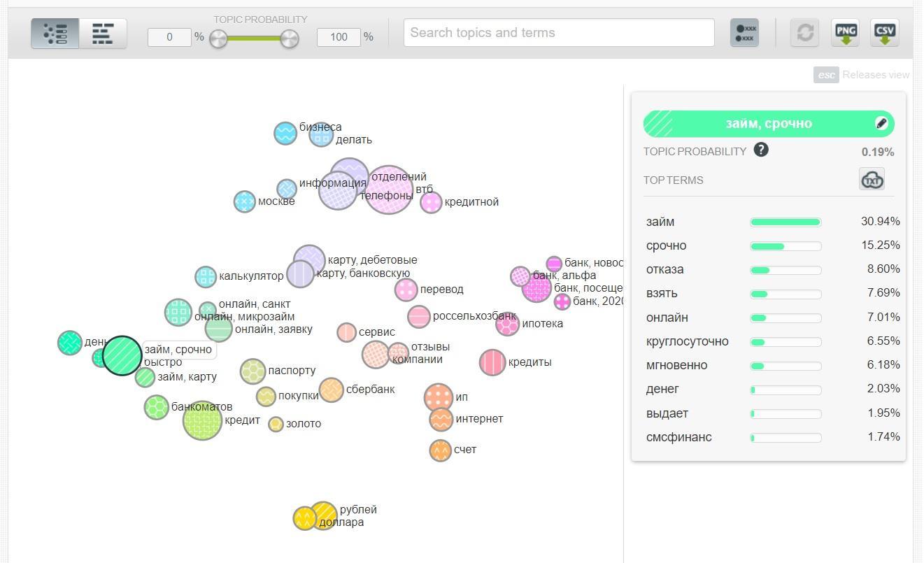Focus the Search topics and terms field
The height and width of the screenshot is (563, 924).
pos(559,33)
